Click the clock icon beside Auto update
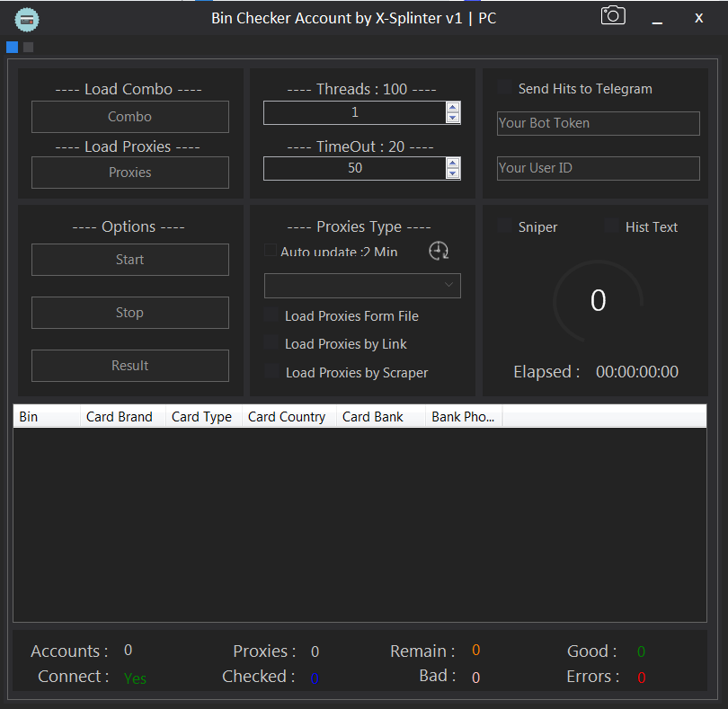The image size is (728, 709). click(x=439, y=251)
